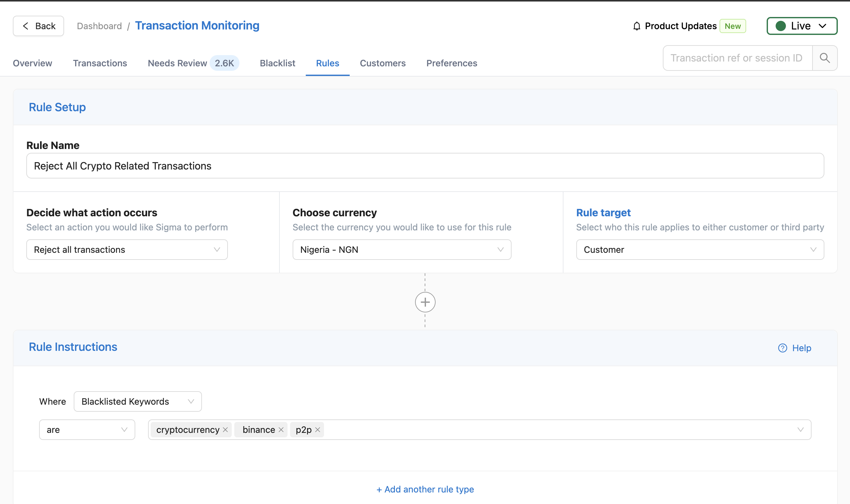Click the Product Updates bell icon
This screenshot has width=850, height=504.
(x=637, y=26)
